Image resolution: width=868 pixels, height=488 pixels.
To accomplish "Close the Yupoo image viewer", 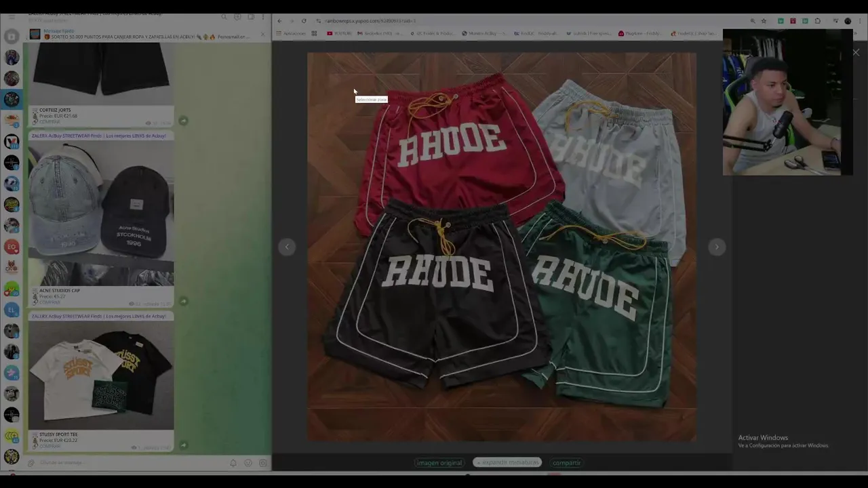I will click(856, 52).
